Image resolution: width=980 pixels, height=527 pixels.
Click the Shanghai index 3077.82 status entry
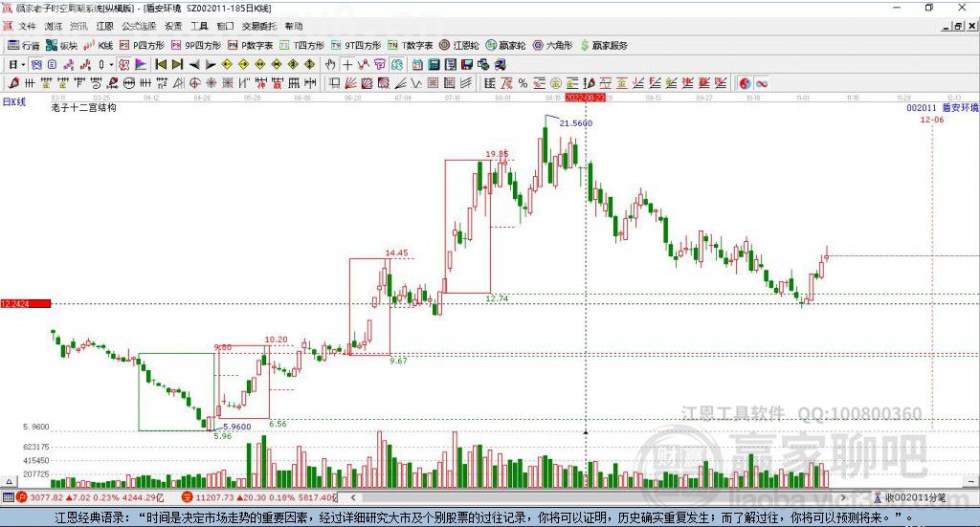(x=90, y=497)
